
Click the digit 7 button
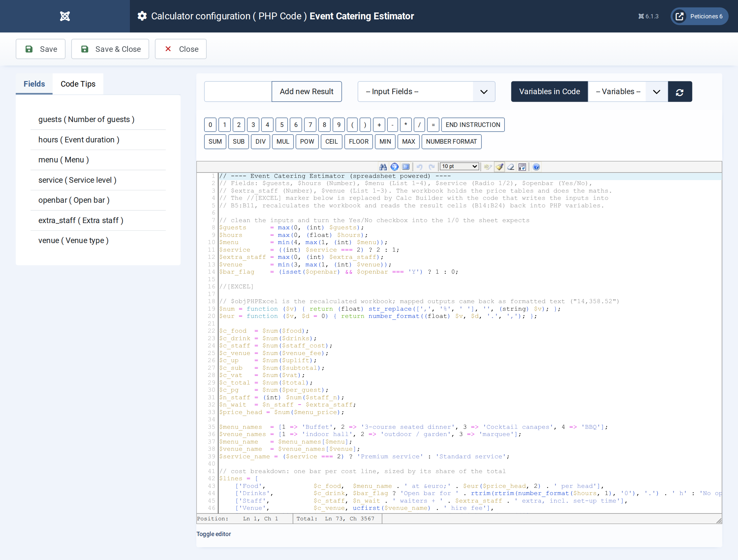[x=310, y=125]
